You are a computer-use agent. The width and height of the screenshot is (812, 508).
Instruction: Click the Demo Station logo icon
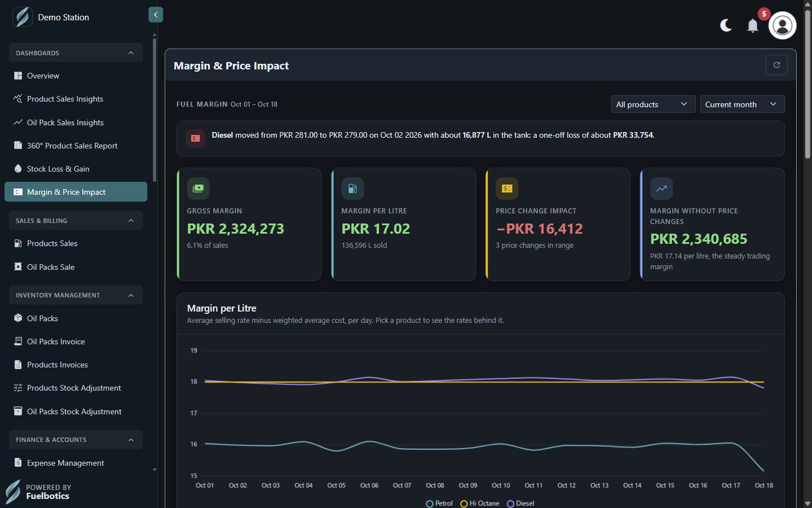pos(23,17)
